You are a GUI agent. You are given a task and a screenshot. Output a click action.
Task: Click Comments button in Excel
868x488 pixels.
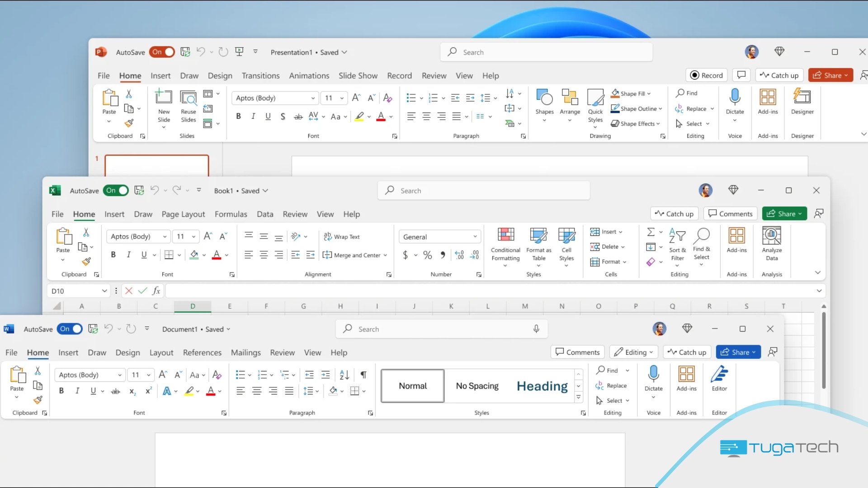point(730,214)
